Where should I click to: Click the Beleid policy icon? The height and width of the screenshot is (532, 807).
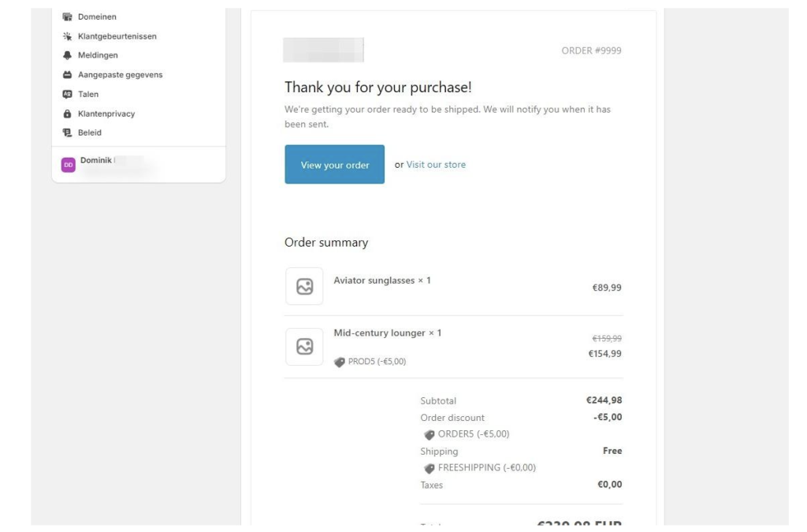(x=67, y=132)
